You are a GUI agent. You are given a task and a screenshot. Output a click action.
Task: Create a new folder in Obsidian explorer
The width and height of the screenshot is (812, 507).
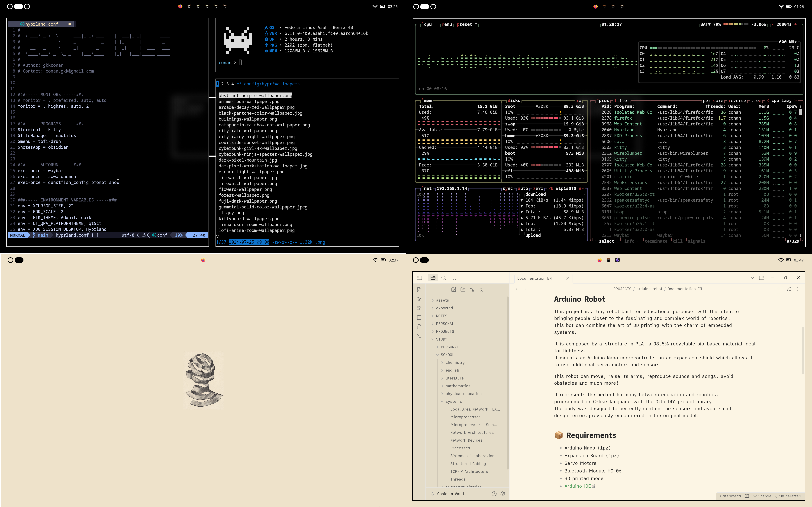point(463,290)
